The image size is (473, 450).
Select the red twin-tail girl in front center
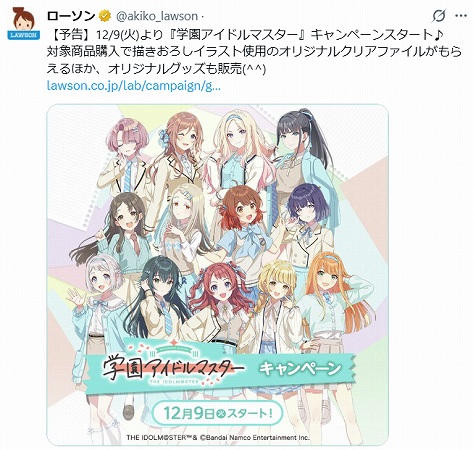click(x=221, y=300)
